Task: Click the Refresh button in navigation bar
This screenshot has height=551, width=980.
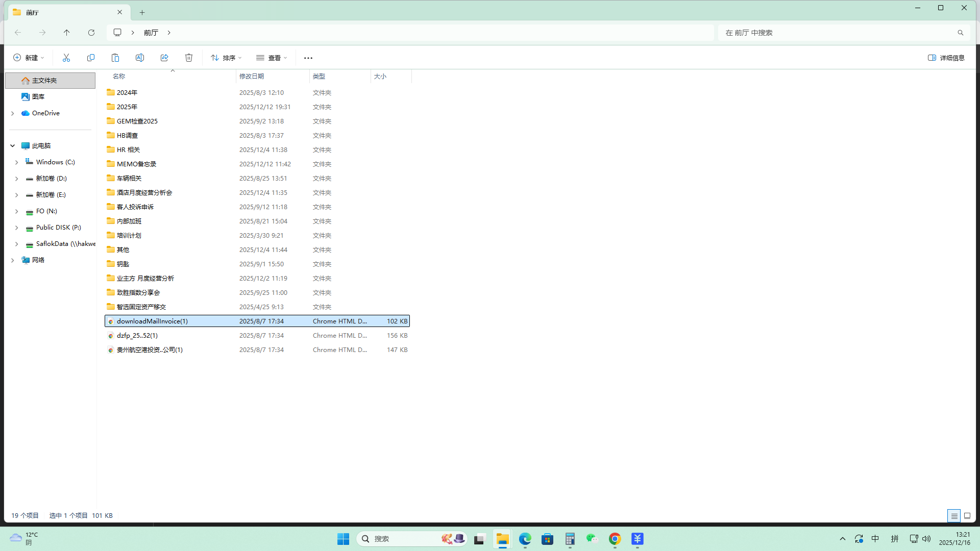Action: [91, 33]
